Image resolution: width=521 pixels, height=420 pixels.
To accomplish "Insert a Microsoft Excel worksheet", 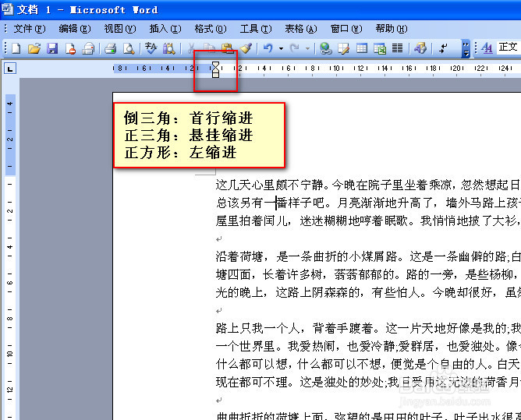I will coord(380,48).
